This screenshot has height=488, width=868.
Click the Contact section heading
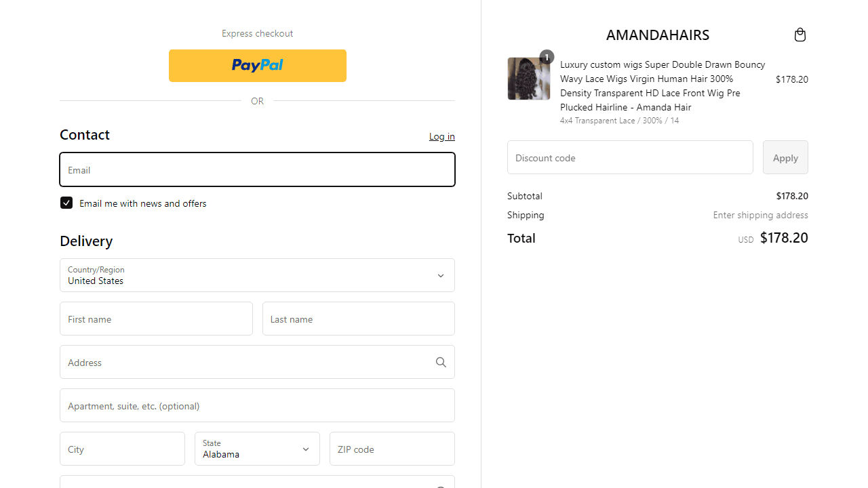coord(85,135)
